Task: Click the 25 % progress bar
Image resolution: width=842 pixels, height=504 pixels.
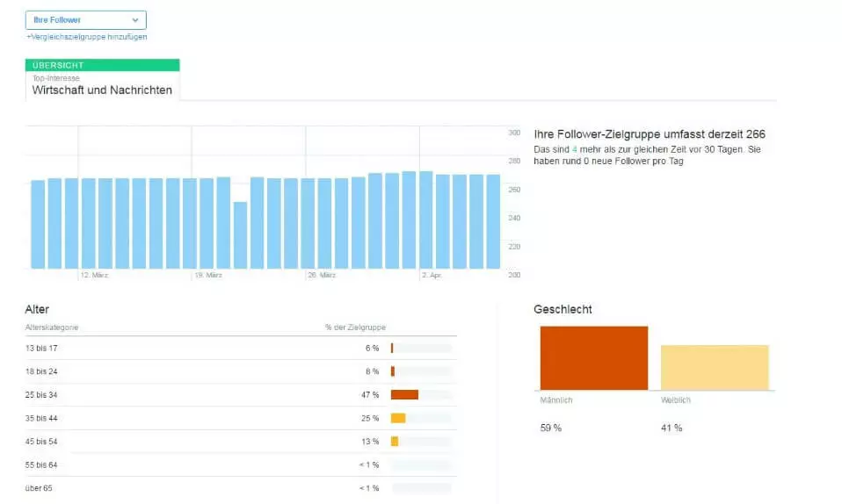Action: click(x=421, y=418)
